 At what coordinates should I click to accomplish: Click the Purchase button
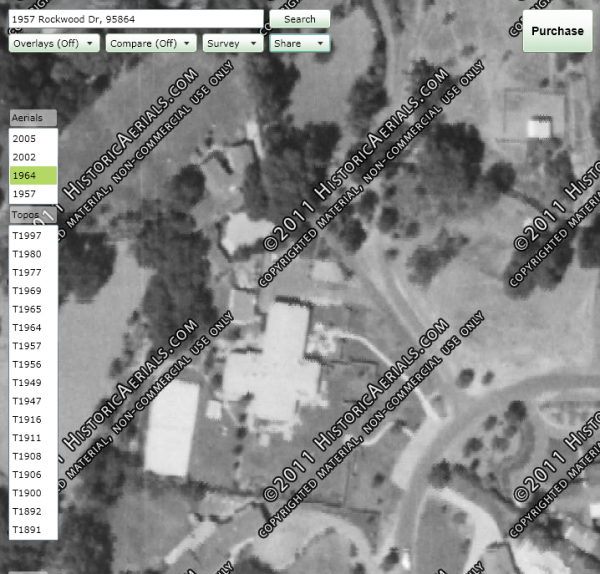[557, 31]
